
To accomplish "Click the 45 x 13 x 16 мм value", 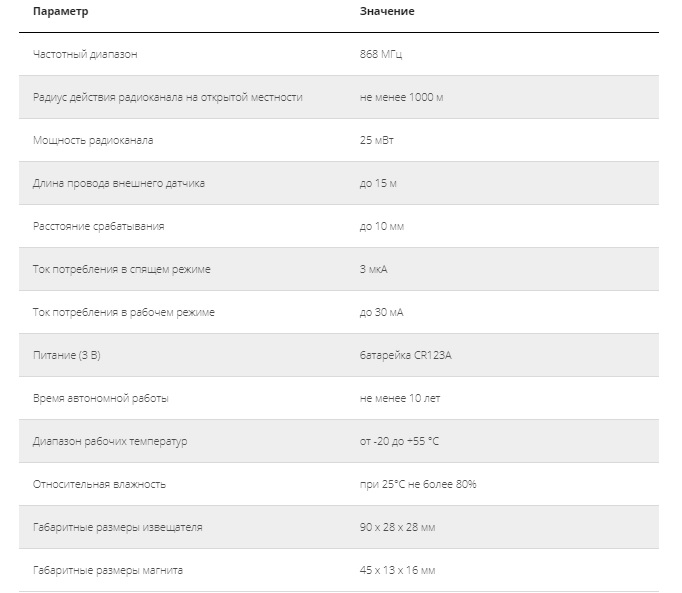I will coord(397,571).
